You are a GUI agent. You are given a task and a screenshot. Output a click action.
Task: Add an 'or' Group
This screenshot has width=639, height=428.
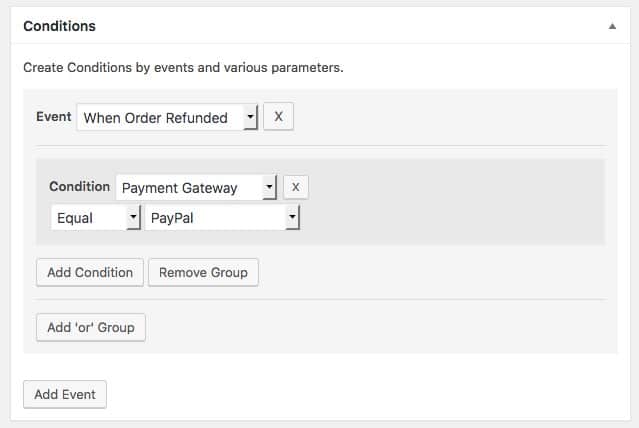click(90, 327)
